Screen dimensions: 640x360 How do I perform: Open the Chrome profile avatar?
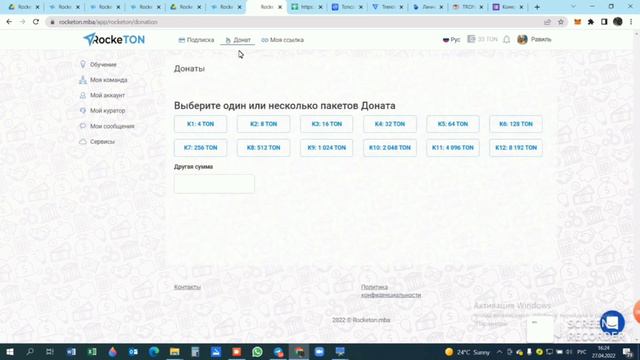click(618, 22)
